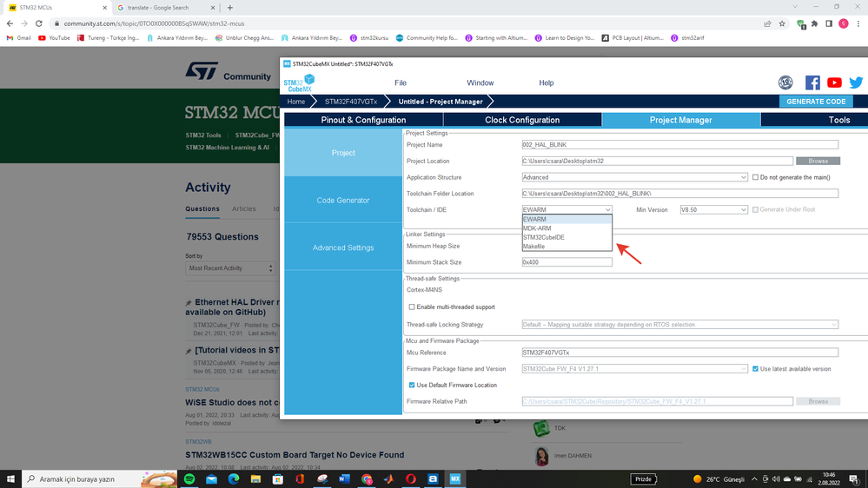Screen dimensions: 868x488
Task: Open the Sort by Most Recent Activity dropdown
Action: (229, 268)
